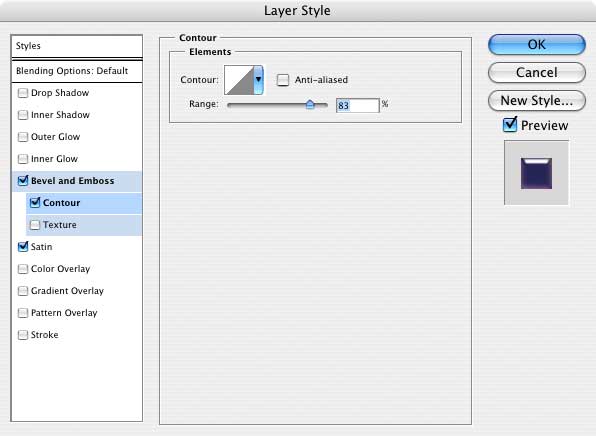Enable the Anti-aliased checkbox

coord(283,80)
